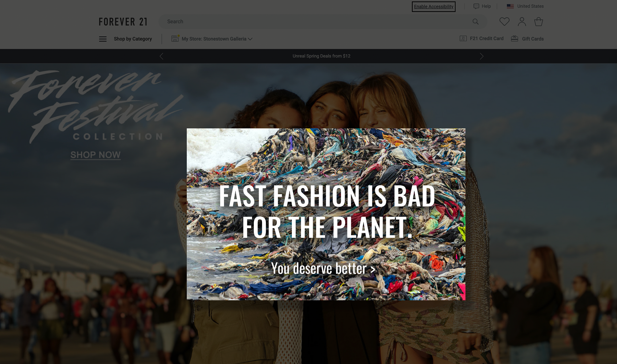The height and width of the screenshot is (364, 617).
Task: Click Enable Accessibility button
Action: [x=434, y=6]
